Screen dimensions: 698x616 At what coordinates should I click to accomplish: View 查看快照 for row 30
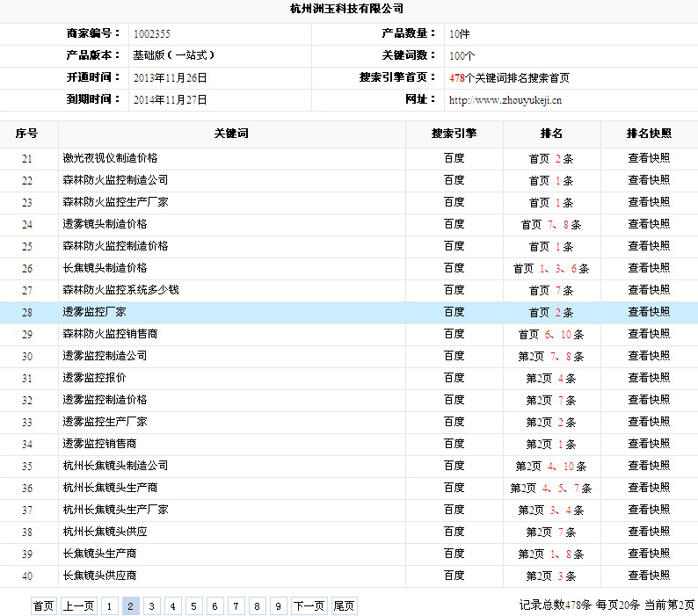(x=649, y=356)
